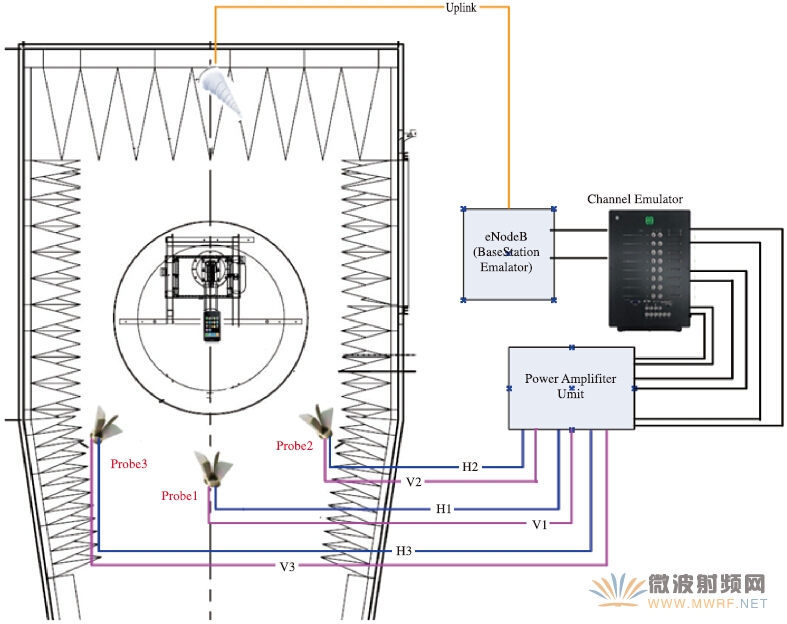Select the Probe2 antenna icon
This screenshot has width=787, height=624.
click(318, 421)
